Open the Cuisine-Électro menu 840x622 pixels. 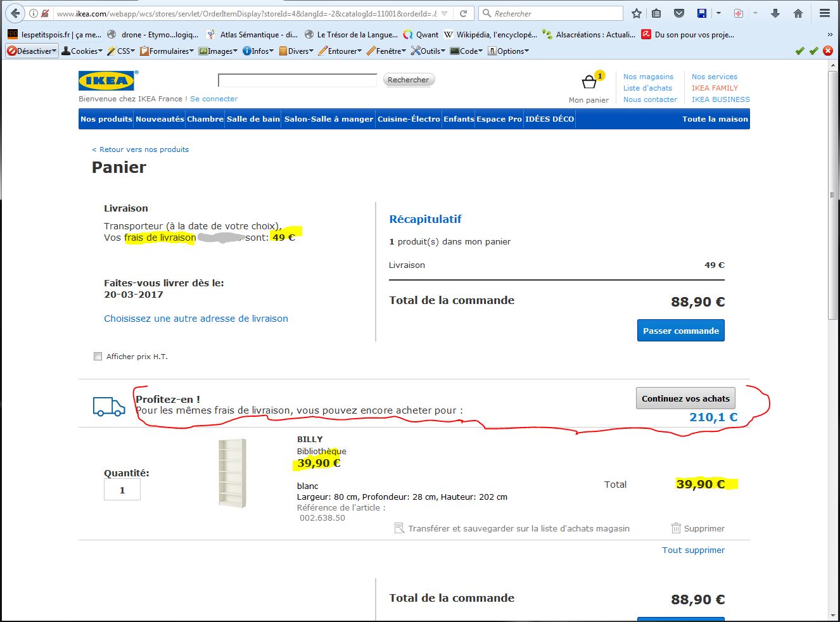click(x=409, y=119)
